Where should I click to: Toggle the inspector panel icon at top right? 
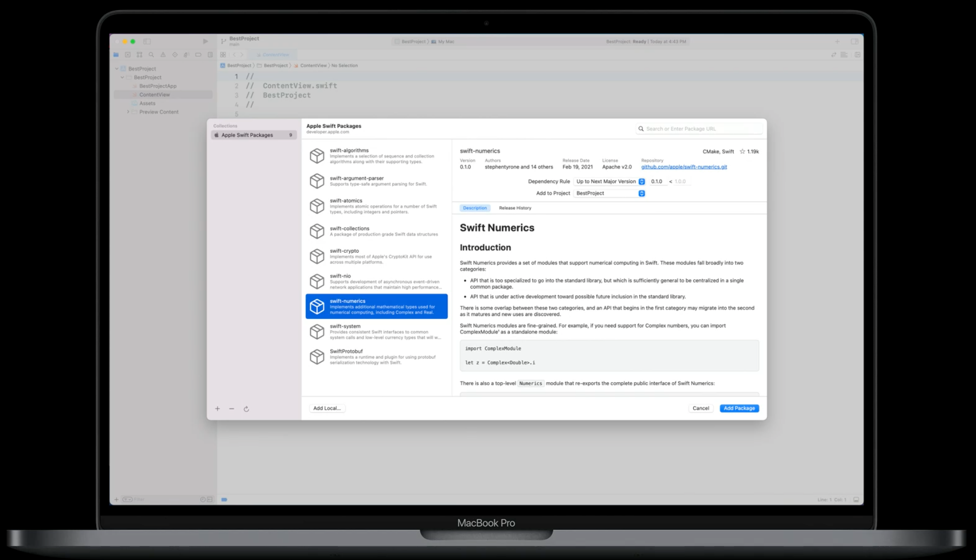click(x=855, y=41)
